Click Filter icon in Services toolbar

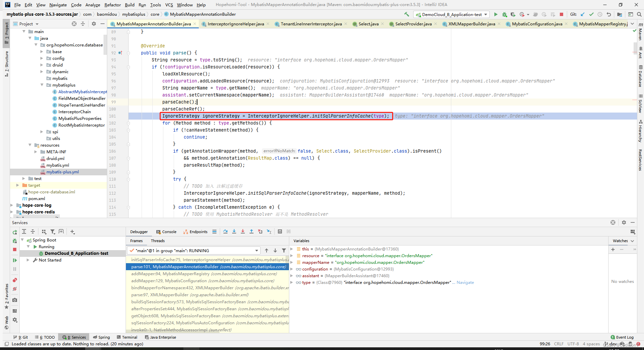(52, 231)
